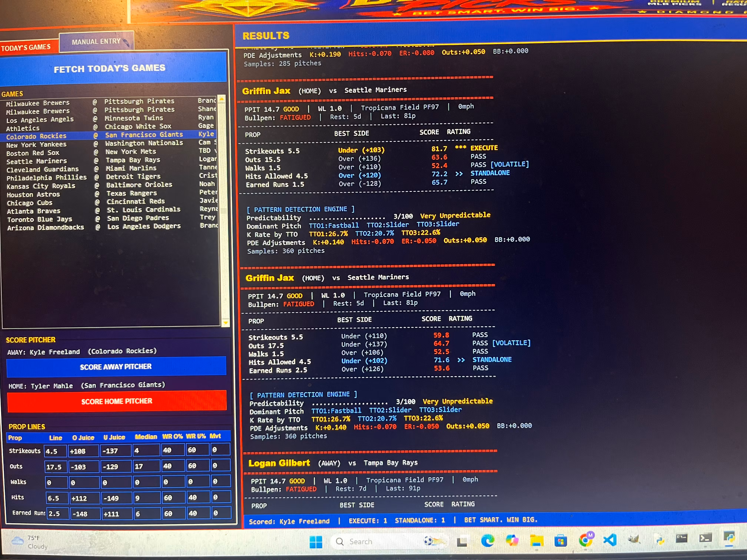Screen dimensions: 747x560
Task: Open the Command Prompt taskbar icon
Action: (681, 538)
